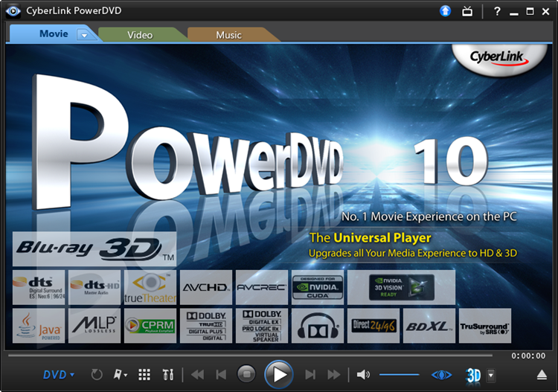This screenshot has height=392, width=558.
Task: Click the PowerDVD eye logo in title bar
Action: point(13,11)
